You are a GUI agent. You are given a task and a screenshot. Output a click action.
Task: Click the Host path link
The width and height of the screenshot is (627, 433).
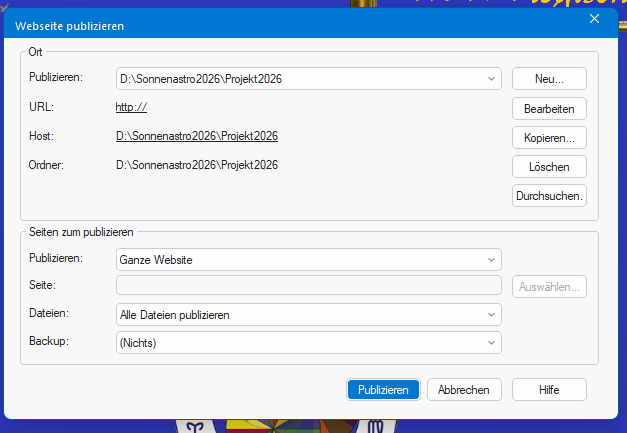click(x=196, y=136)
